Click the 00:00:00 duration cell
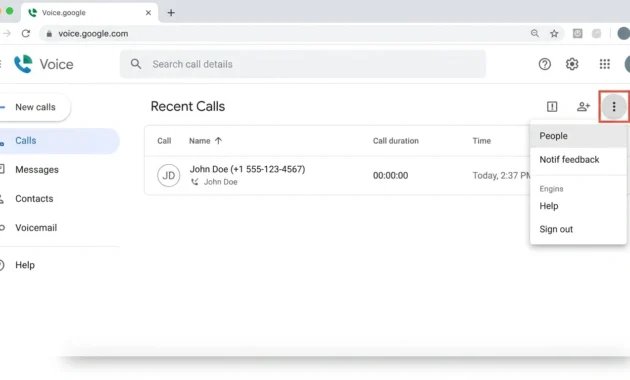 pos(390,176)
